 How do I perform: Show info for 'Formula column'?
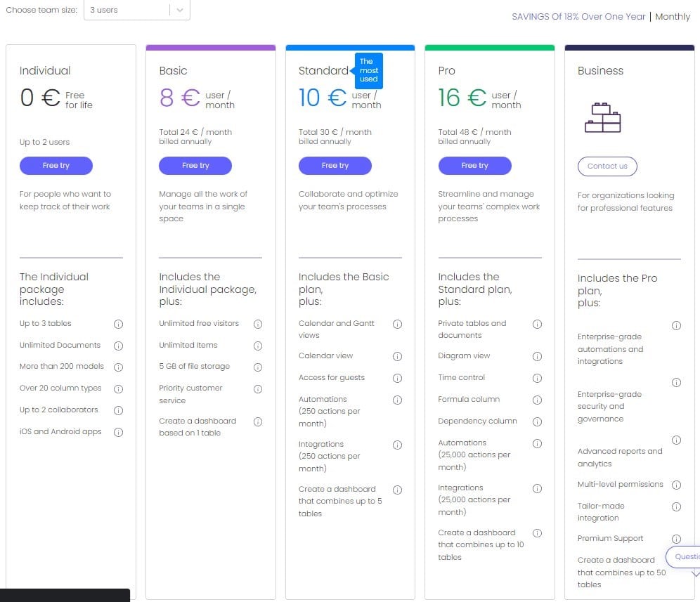(538, 400)
